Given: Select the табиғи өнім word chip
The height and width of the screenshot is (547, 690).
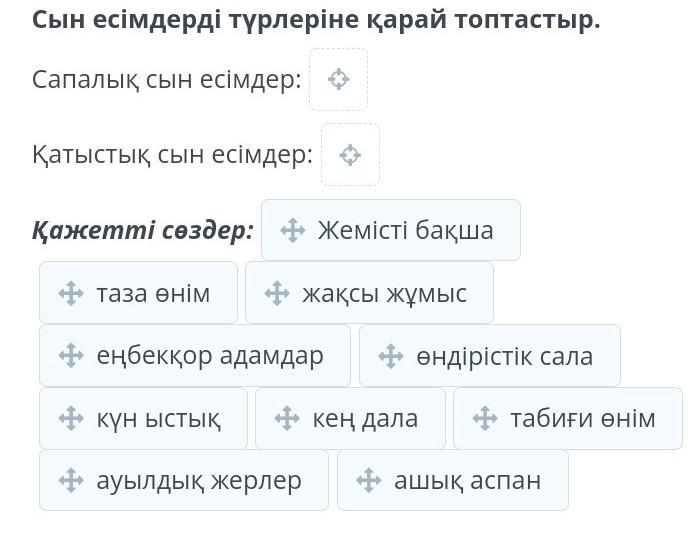Looking at the screenshot, I should pos(568,418).
